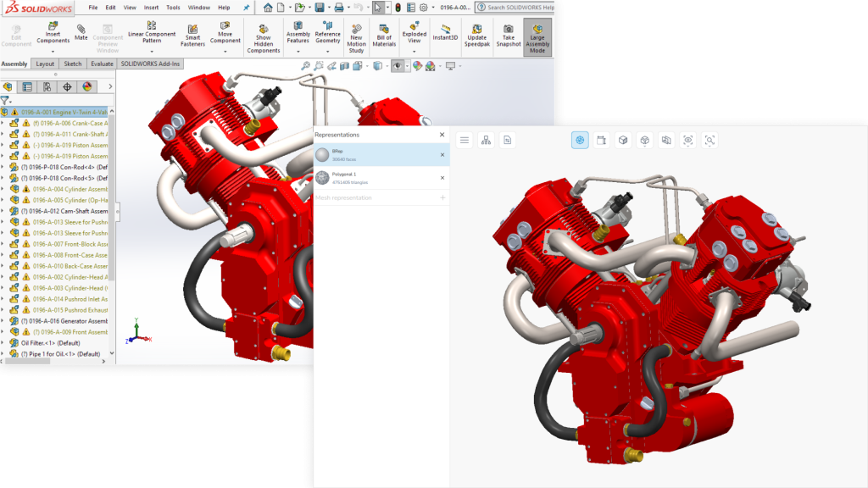This screenshot has height=488, width=868.
Task: Remove the Polygonal 1 representation
Action: (442, 178)
